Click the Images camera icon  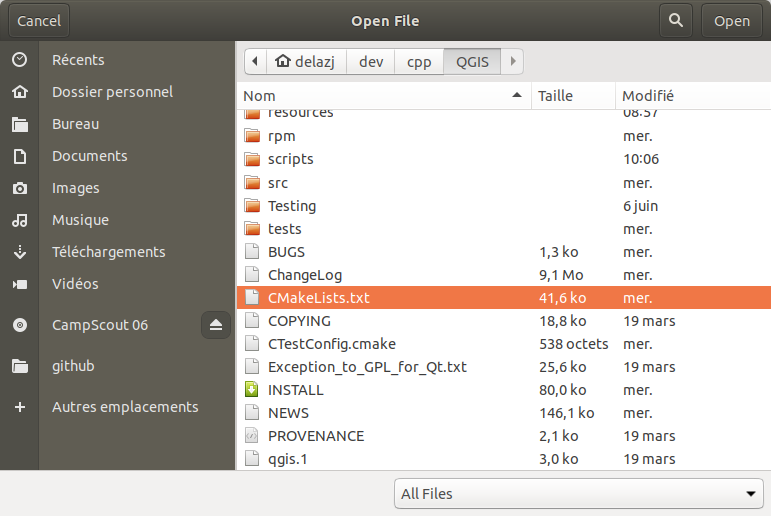pyautogui.click(x=19, y=188)
